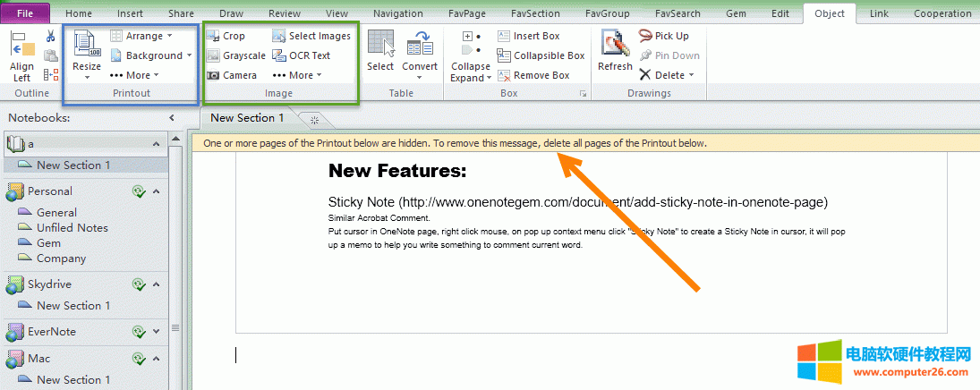Open the Collapse Expand dropdown
Screen dimensions: 980x390
471,56
